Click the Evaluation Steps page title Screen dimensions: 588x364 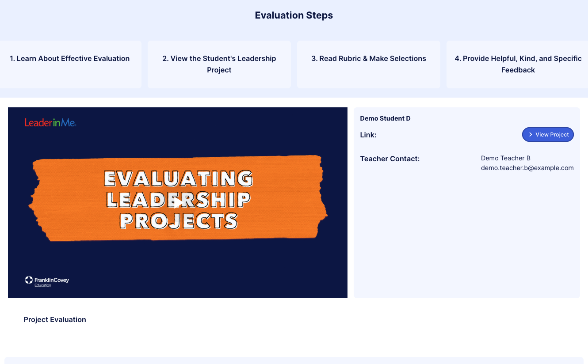294,15
